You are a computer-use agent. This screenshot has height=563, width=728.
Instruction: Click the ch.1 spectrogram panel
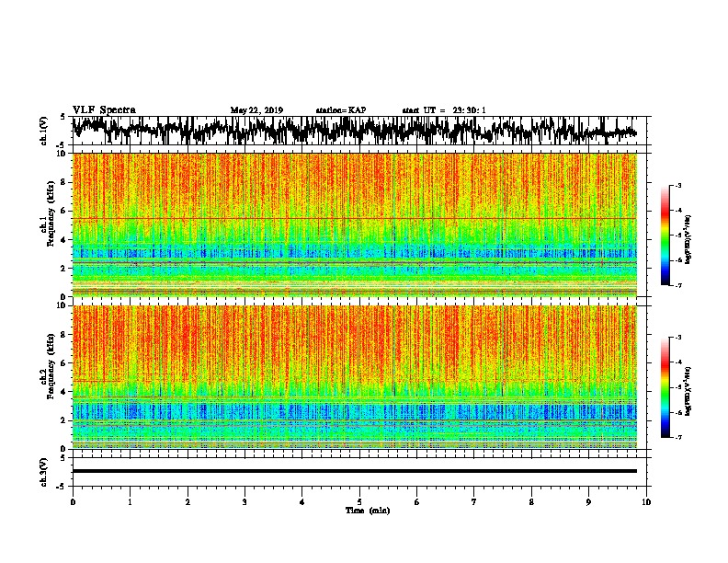point(355,224)
